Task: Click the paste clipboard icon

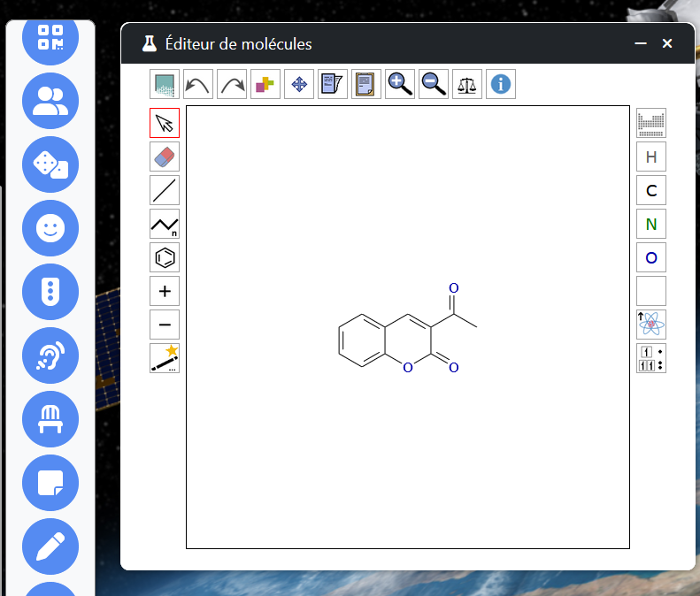Action: pyautogui.click(x=366, y=84)
